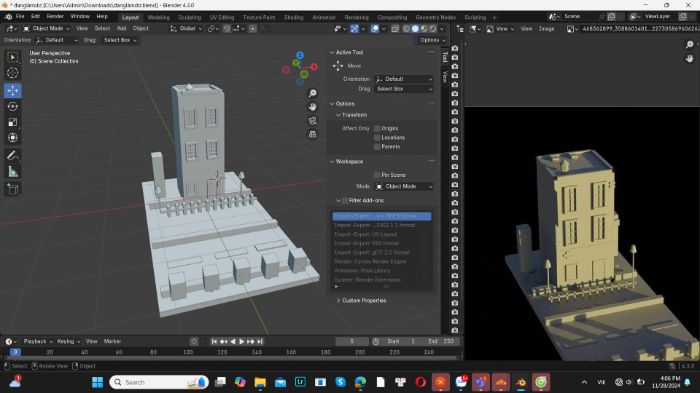Open the Marker menu in timeline
The width and height of the screenshot is (700, 393).
click(112, 341)
